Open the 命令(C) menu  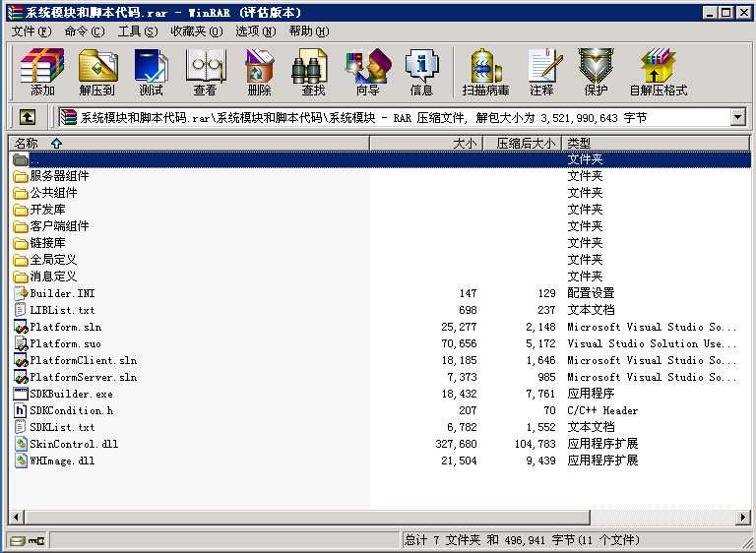click(85, 31)
